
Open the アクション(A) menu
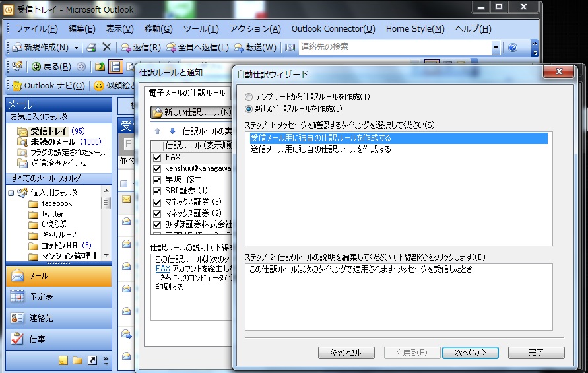pos(255,29)
